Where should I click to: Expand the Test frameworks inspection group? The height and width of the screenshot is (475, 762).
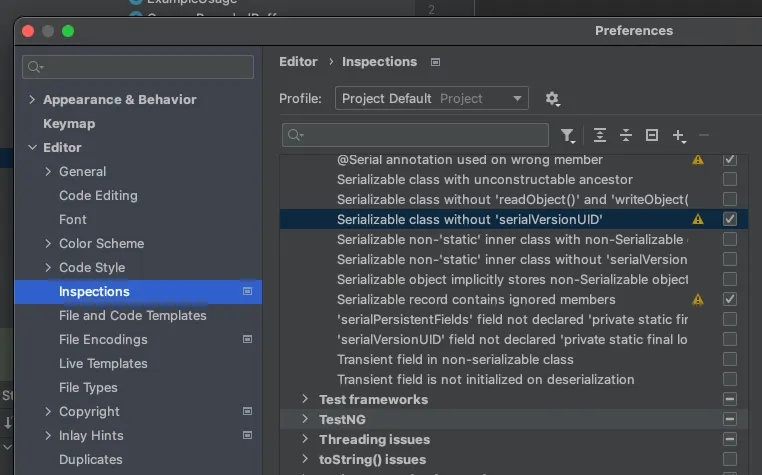pos(306,399)
